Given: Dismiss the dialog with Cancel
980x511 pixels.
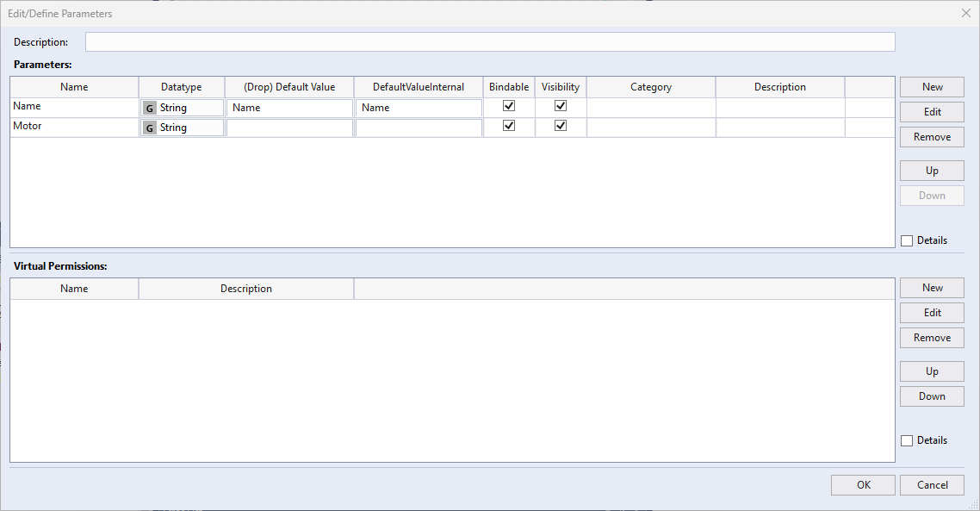Looking at the screenshot, I should point(932,484).
